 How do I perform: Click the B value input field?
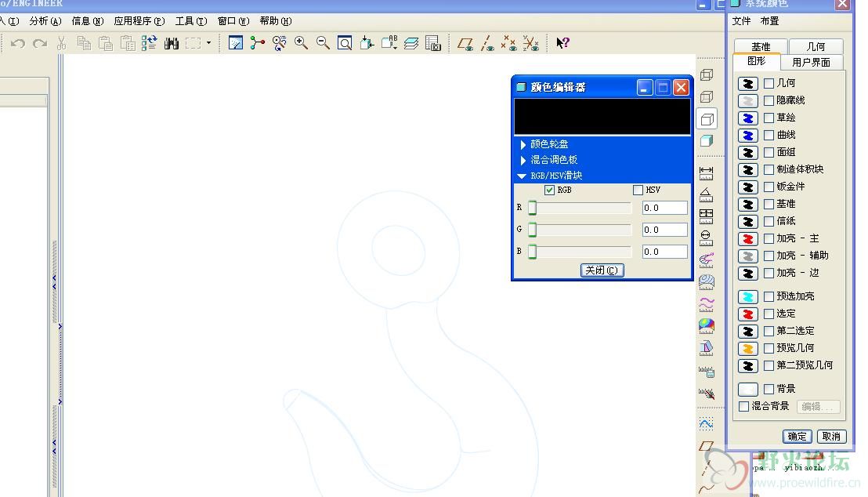(x=665, y=252)
